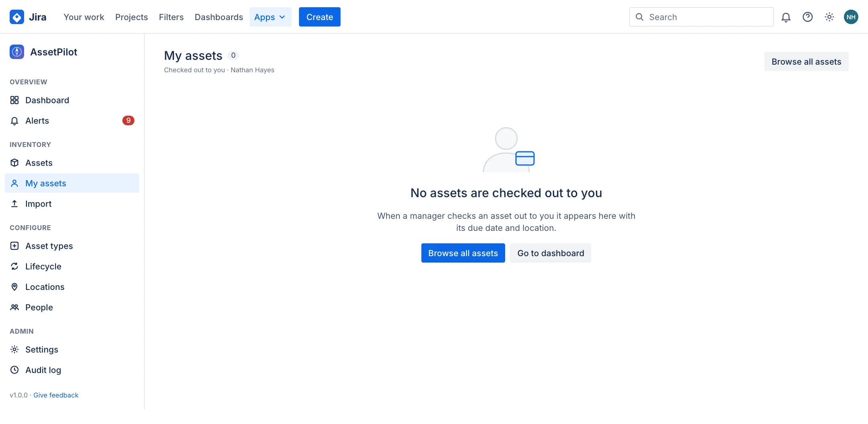Click the Alerts bell icon in sidebar
This screenshot has height=424, width=868.
pos(14,120)
